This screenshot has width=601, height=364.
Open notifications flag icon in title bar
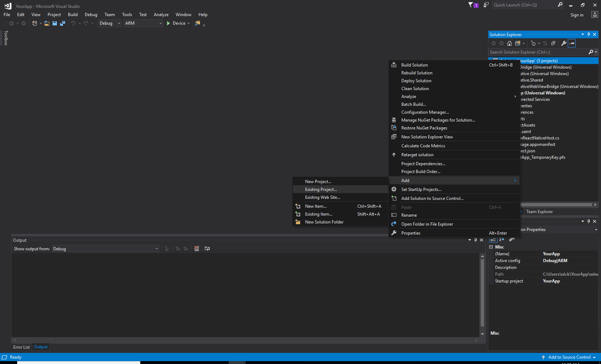[471, 5]
